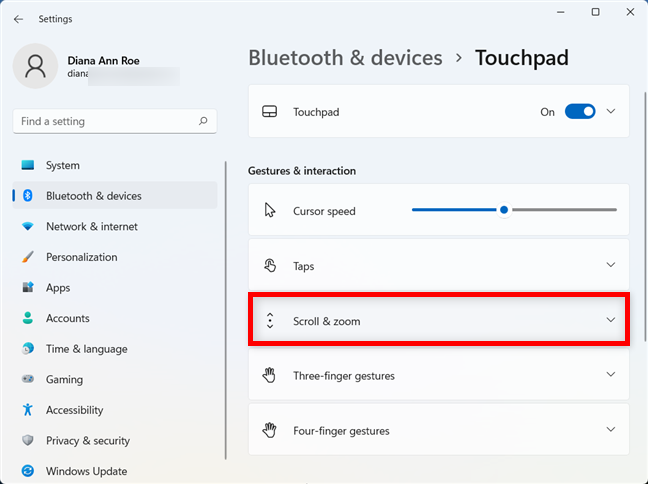Minimize the Settings window
648x484 pixels.
click(x=560, y=12)
